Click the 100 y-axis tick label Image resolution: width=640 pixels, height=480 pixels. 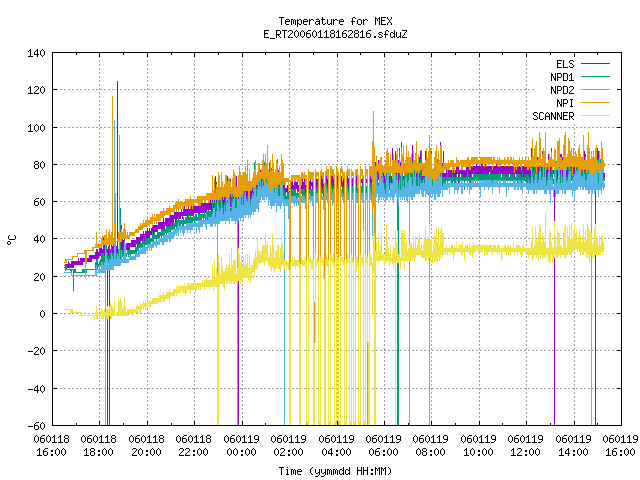(x=36, y=128)
